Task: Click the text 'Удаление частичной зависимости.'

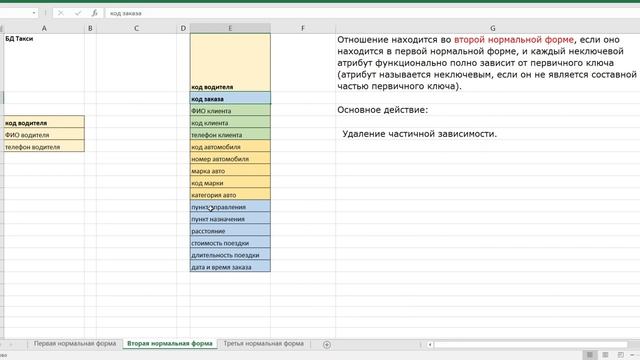Action: tap(420, 134)
